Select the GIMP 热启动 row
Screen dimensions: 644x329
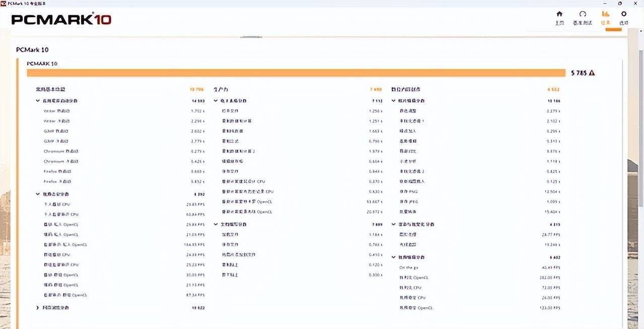pyautogui.click(x=124, y=131)
